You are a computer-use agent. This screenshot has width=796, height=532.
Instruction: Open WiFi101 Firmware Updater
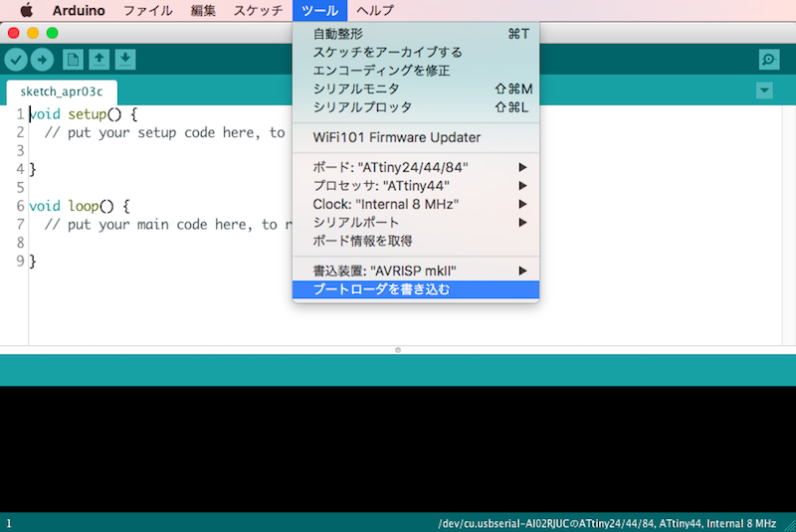click(x=416, y=137)
